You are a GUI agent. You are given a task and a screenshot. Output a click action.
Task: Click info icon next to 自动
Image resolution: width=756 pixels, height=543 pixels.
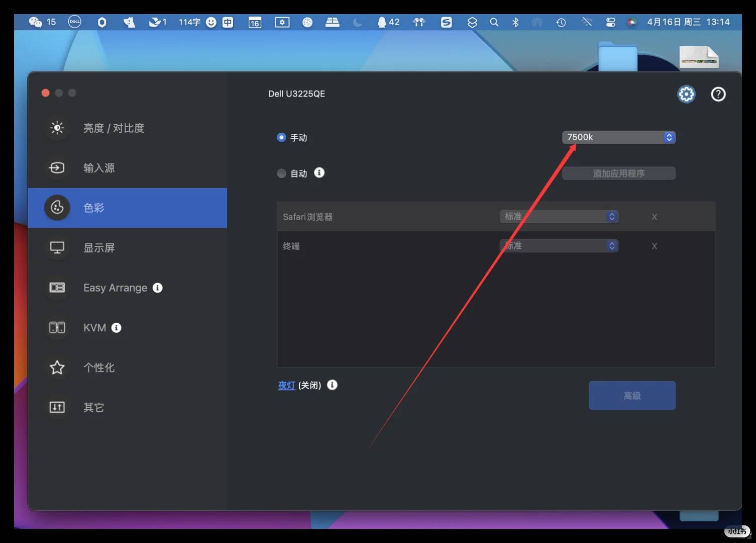click(319, 173)
